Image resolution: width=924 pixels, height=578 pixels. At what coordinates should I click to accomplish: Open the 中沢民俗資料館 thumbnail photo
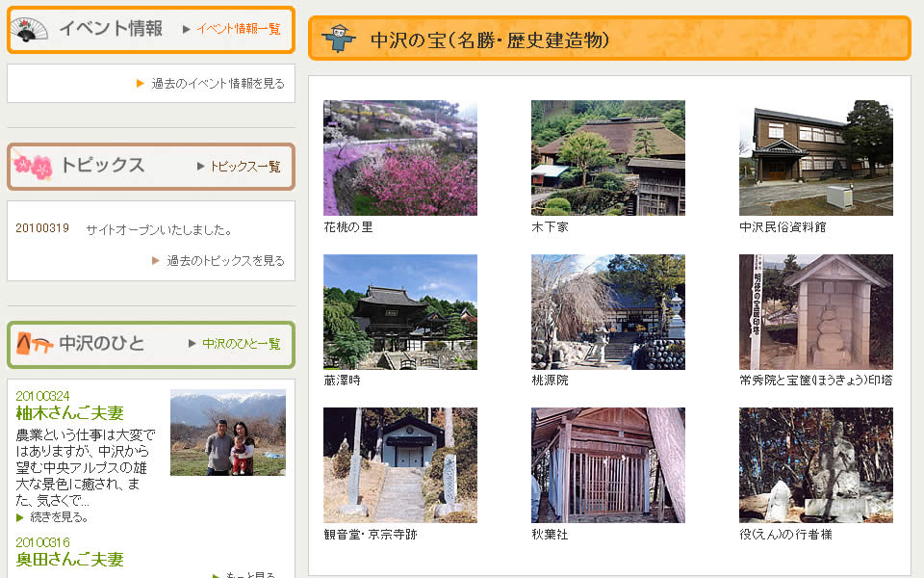pyautogui.click(x=816, y=157)
